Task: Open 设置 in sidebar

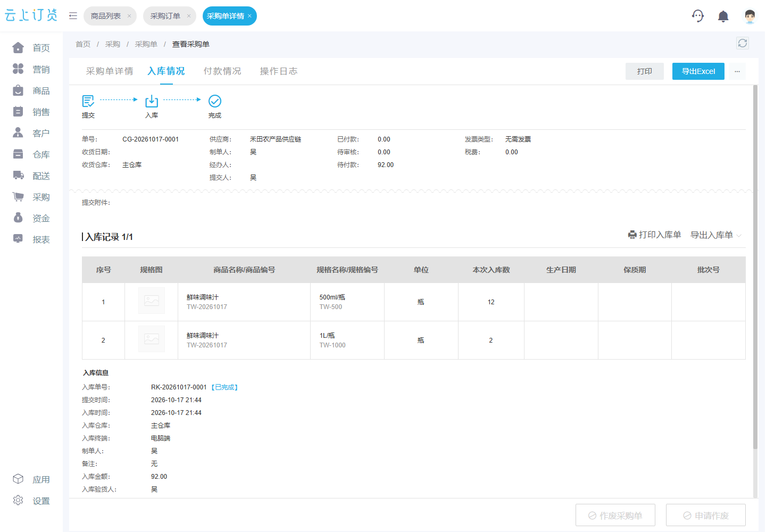Action: point(31,501)
